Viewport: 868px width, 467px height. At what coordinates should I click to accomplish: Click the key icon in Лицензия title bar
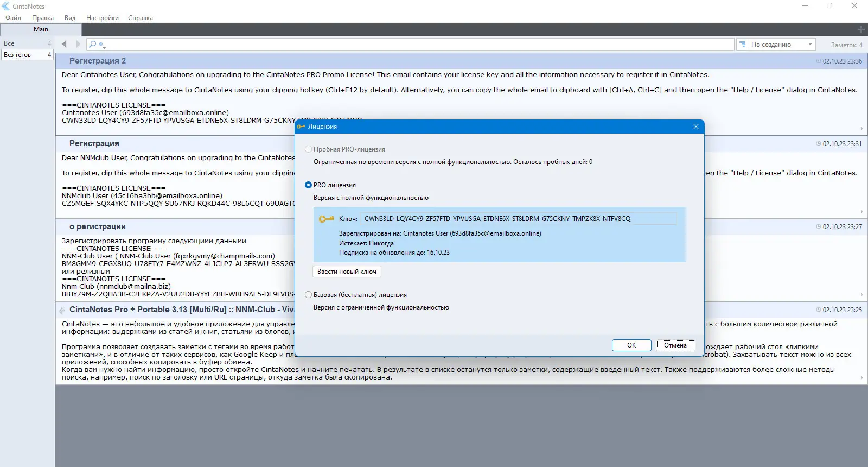[301, 127]
